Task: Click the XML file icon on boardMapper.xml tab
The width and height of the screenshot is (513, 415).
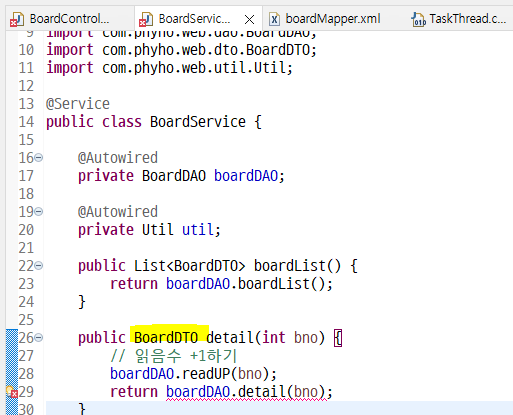Action: [x=274, y=19]
